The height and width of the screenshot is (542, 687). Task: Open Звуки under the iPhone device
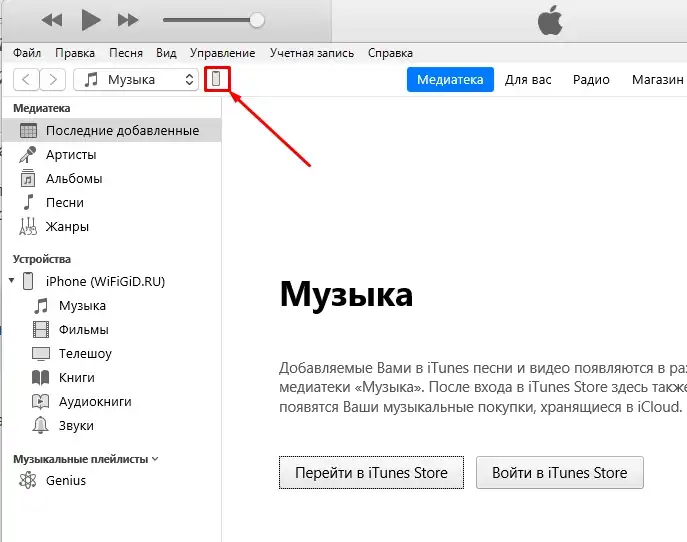click(x=76, y=426)
